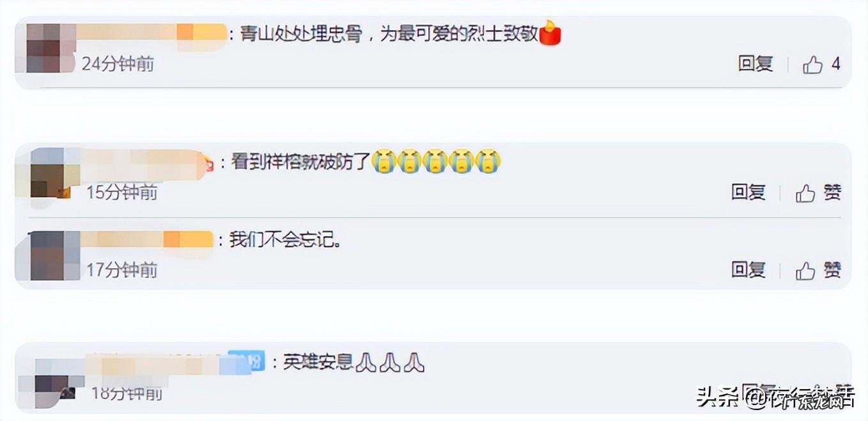Open avatar of the 24分钟前 commenter
The height and width of the screenshot is (421, 868).
click(x=42, y=48)
